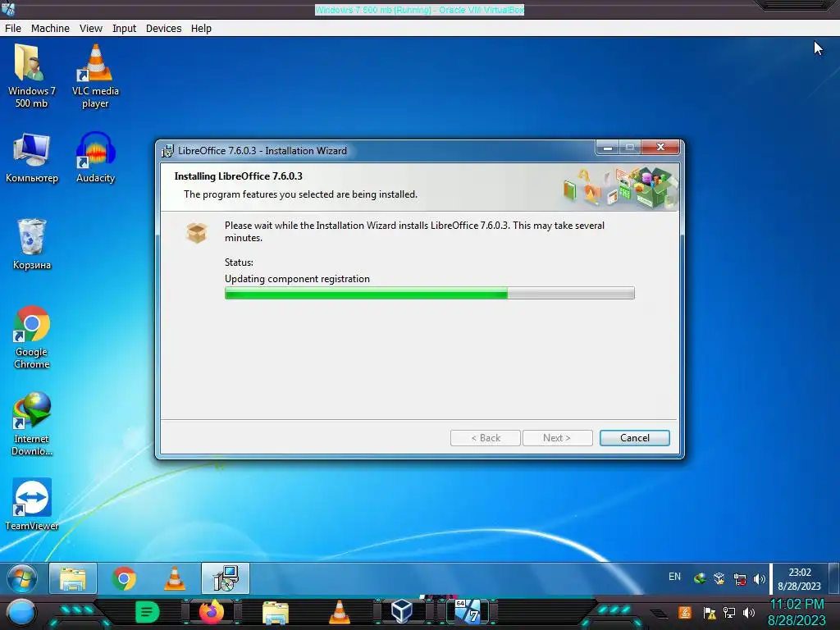Select the Корзина recycle bin icon
The image size is (840, 630).
tap(32, 244)
